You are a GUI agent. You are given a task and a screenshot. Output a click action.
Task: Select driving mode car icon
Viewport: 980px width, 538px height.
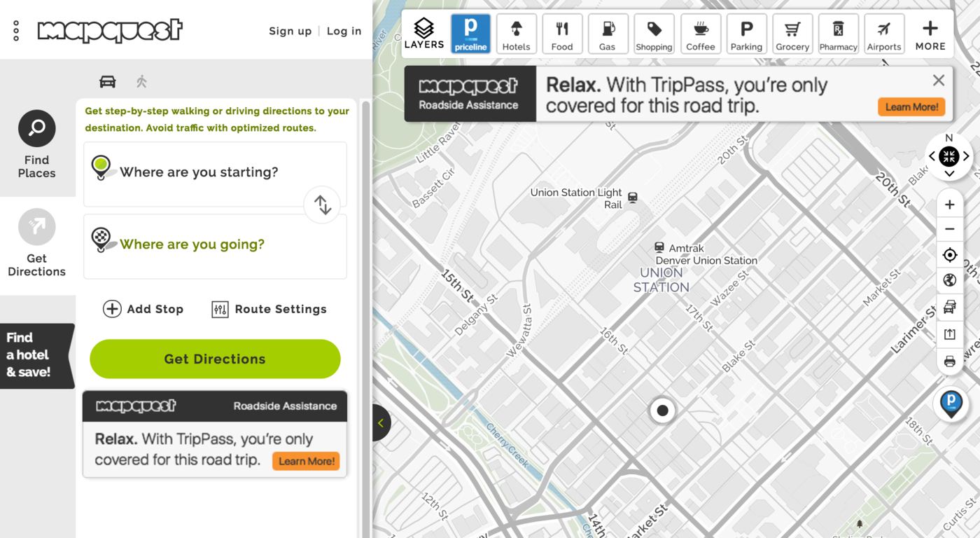(x=107, y=81)
